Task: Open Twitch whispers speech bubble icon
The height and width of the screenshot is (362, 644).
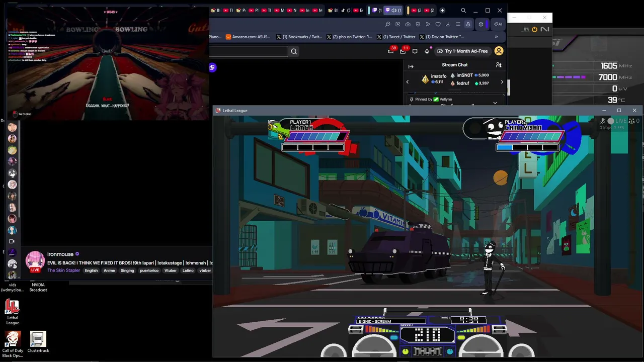Action: pos(415,51)
